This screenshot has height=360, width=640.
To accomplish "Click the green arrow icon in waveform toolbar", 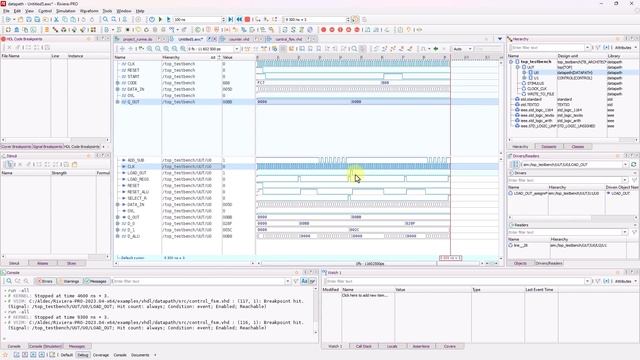I will [x=436, y=49].
